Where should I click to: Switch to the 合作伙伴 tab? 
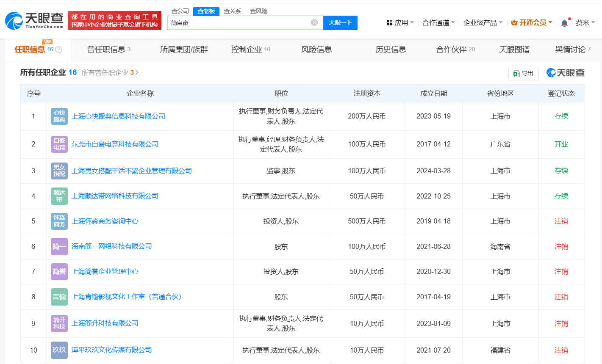click(x=455, y=50)
